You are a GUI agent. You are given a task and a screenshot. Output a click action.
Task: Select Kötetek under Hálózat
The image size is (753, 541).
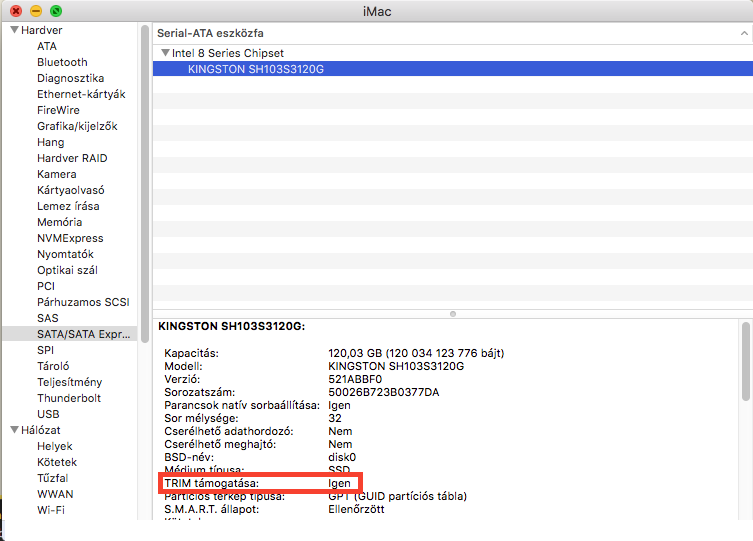coord(57,462)
